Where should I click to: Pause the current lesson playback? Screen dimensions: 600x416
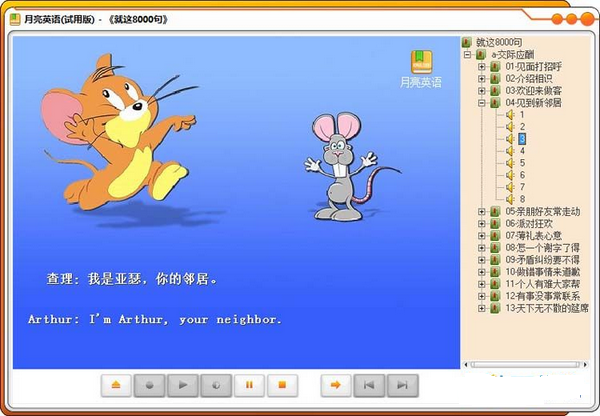pos(249,384)
